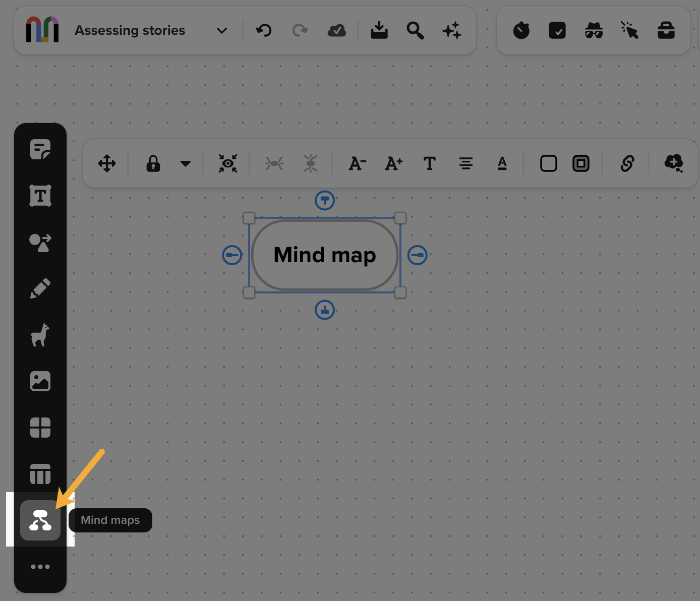Select the table columns tool
The width and height of the screenshot is (700, 601).
[x=40, y=474]
